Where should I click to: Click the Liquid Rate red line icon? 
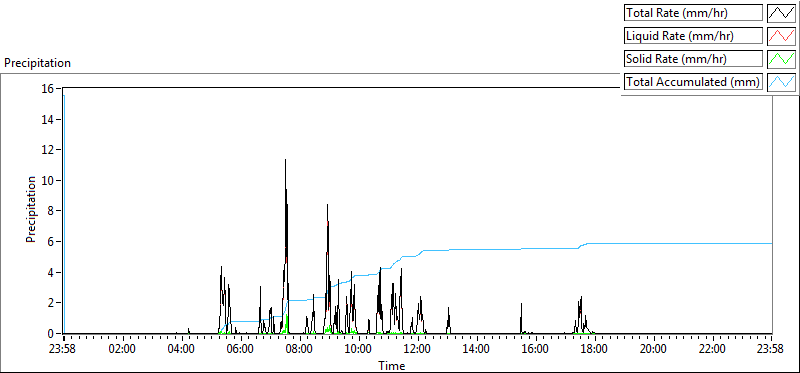pyautogui.click(x=781, y=35)
